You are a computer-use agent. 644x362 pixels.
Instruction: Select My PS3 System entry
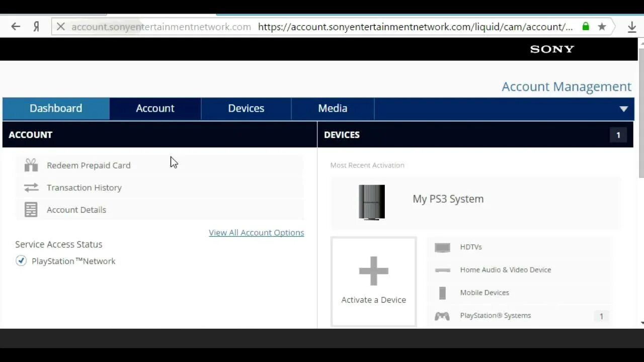pyautogui.click(x=475, y=202)
